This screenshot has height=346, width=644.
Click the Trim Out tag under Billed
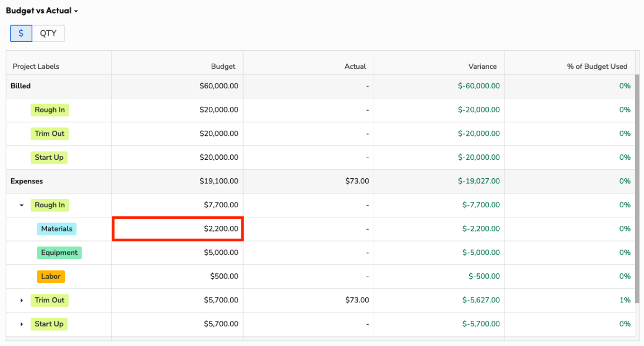[50, 134]
